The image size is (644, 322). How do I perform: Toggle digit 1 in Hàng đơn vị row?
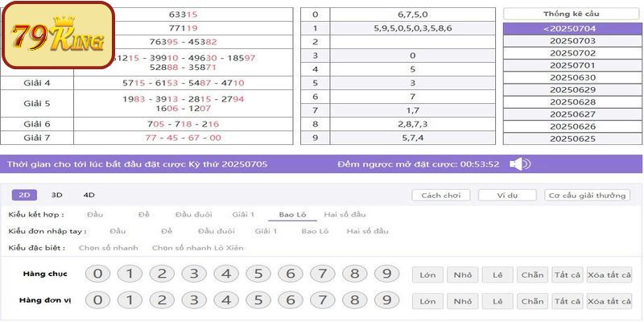point(130,300)
